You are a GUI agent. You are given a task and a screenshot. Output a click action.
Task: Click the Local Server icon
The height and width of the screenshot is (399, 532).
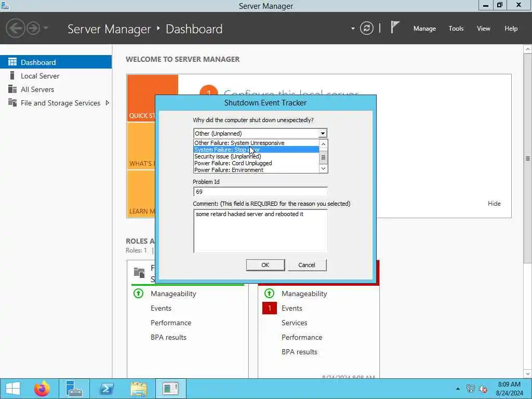click(12, 75)
